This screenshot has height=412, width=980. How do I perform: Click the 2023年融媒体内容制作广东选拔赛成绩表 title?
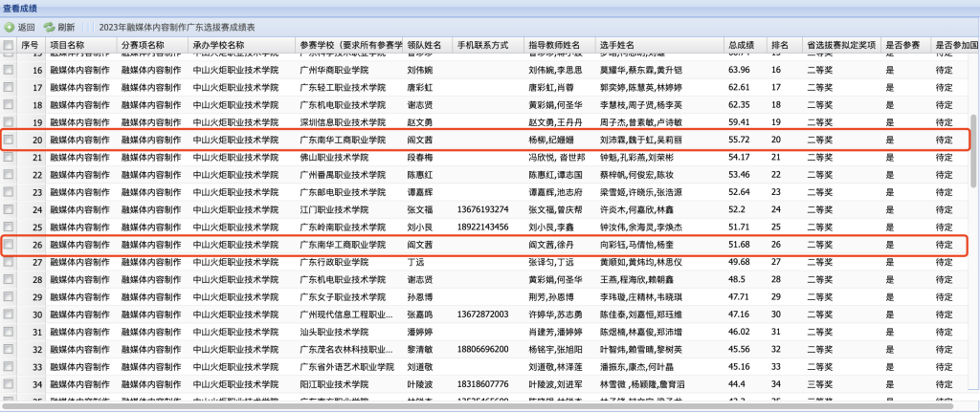pyautogui.click(x=190, y=28)
